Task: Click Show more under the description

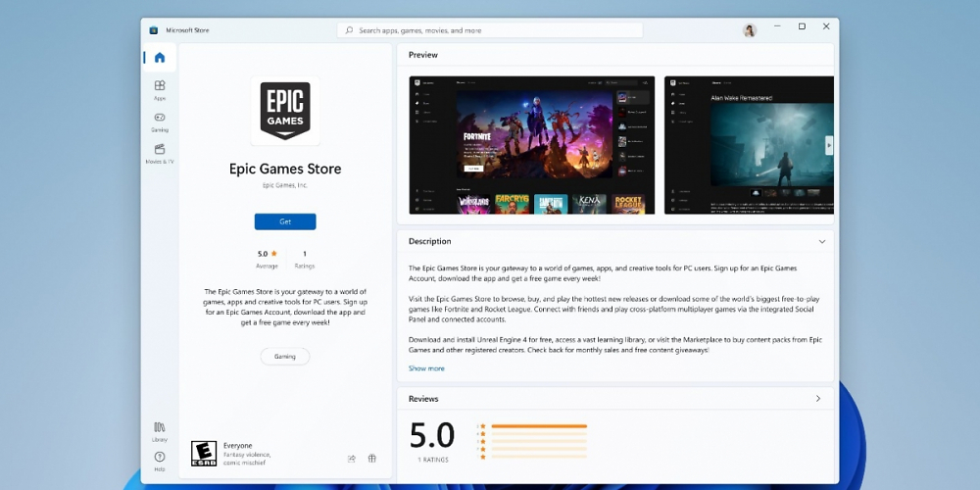Action: click(426, 368)
